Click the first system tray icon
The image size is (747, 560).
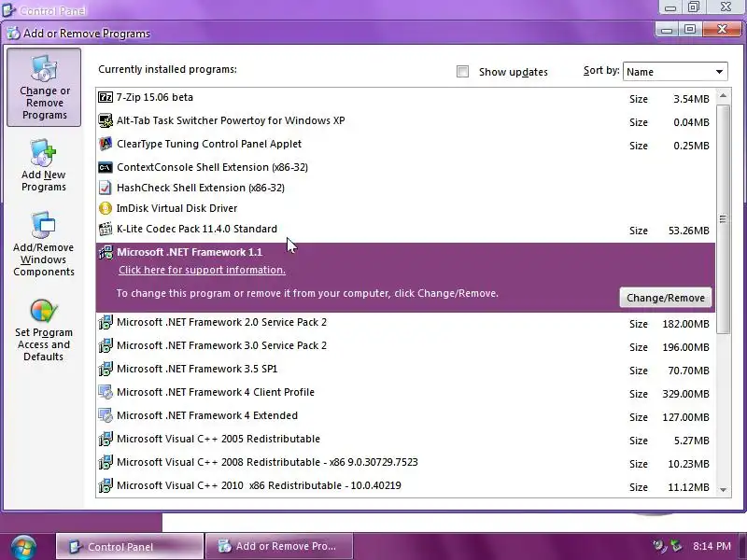click(x=660, y=546)
